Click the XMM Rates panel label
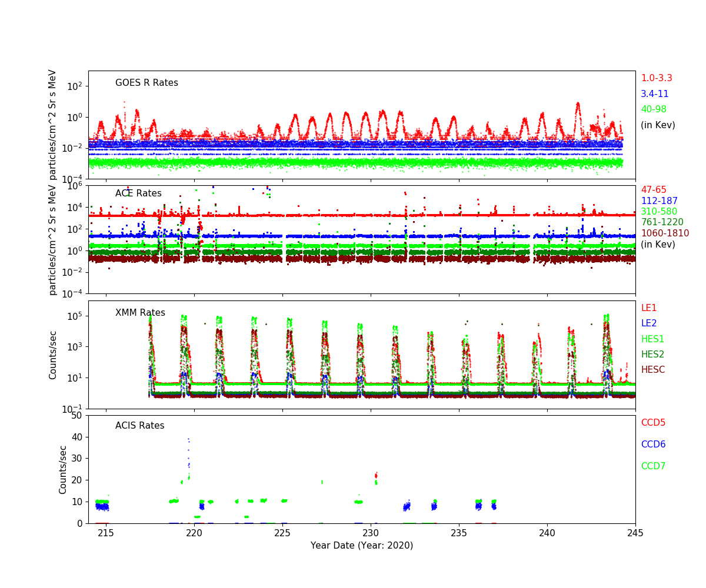This screenshot has width=706, height=588. pyautogui.click(x=140, y=313)
